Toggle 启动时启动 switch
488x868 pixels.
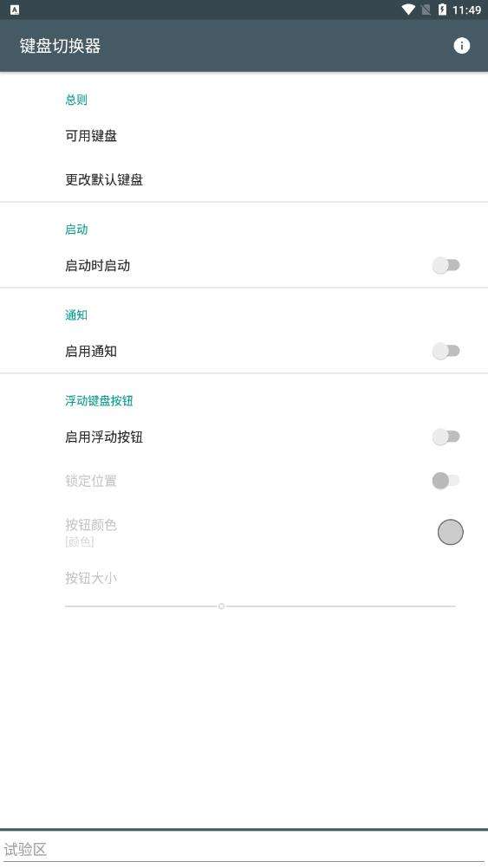point(446,266)
